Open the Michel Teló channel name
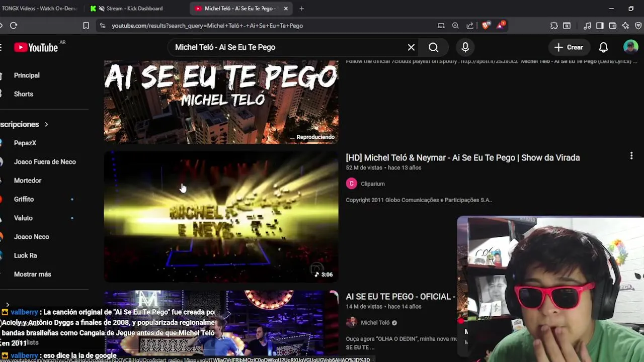The image size is (644, 362). [375, 323]
